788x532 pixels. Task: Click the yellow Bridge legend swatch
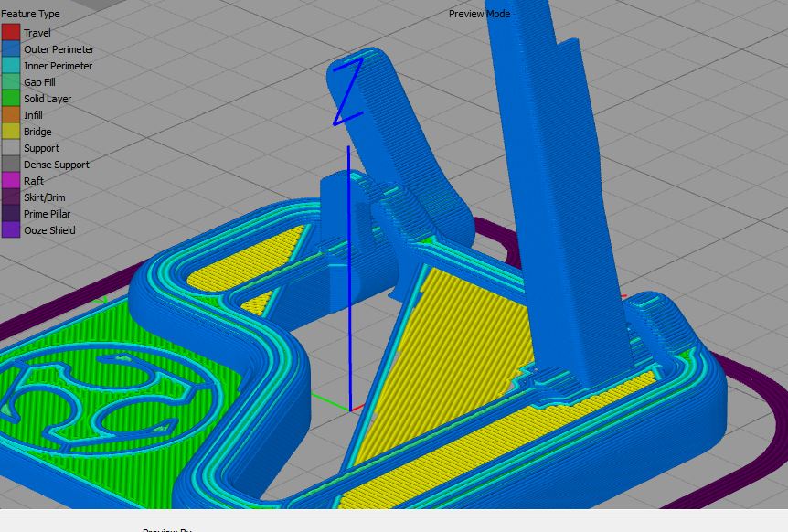click(x=11, y=132)
